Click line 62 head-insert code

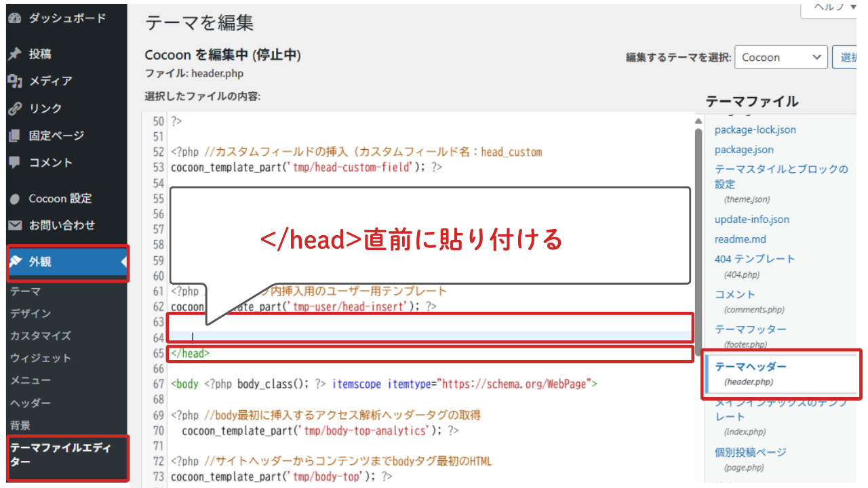click(304, 306)
